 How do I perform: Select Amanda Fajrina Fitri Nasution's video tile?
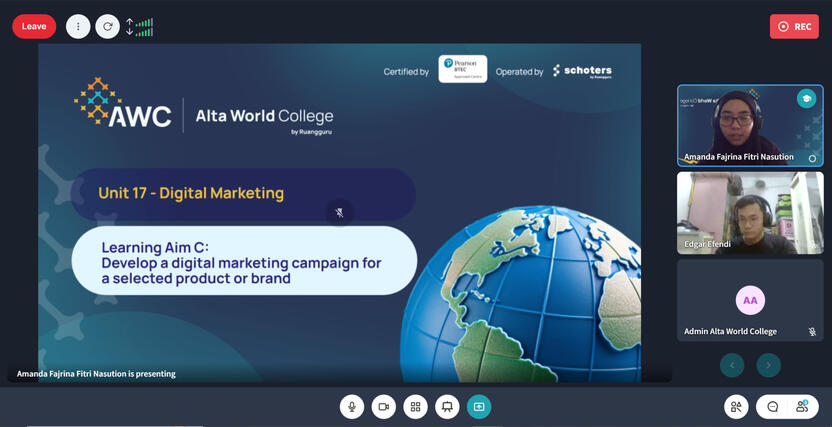coord(749,125)
